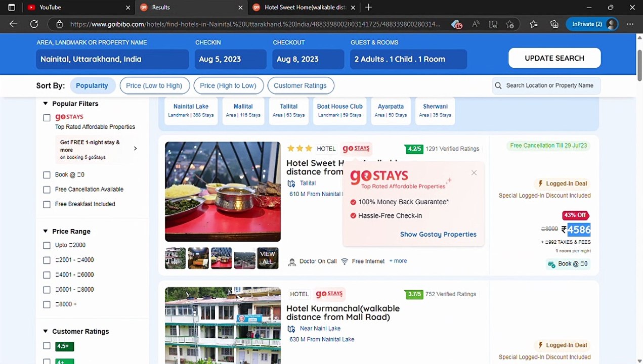
Task: Edit the Area, Landmark or Property Name field
Action: [x=112, y=59]
